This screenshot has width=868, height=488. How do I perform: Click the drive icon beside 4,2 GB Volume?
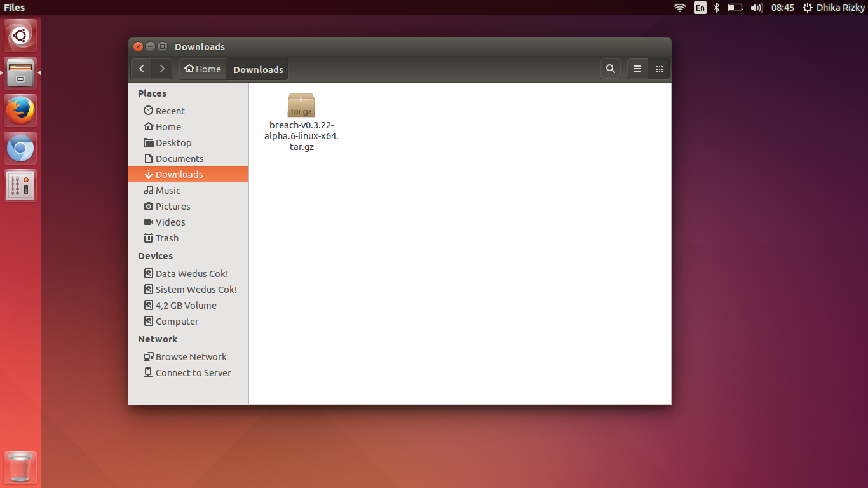coord(149,305)
